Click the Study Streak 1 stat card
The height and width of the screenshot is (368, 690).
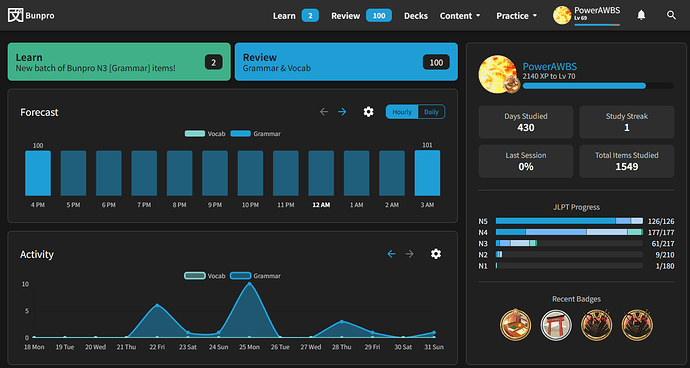coord(627,122)
